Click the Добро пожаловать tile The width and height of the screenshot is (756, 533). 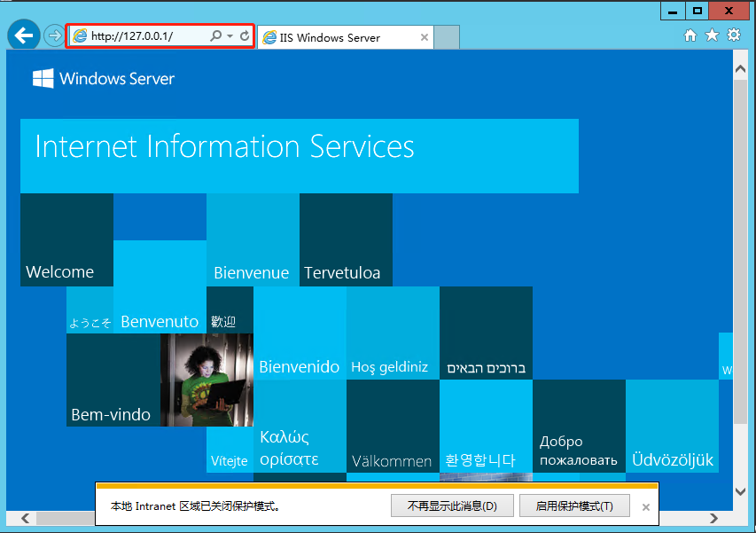click(x=579, y=426)
